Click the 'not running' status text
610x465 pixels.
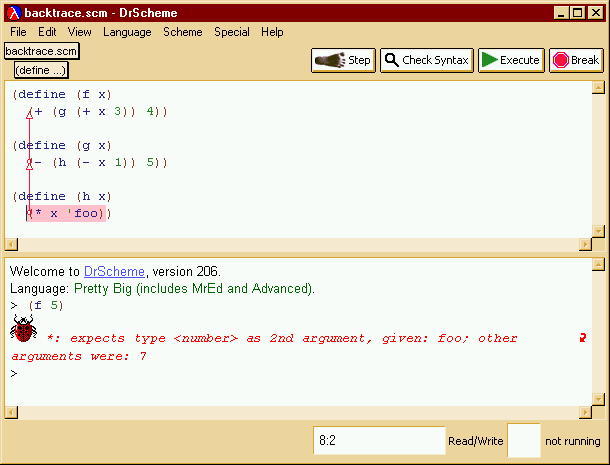click(x=573, y=441)
